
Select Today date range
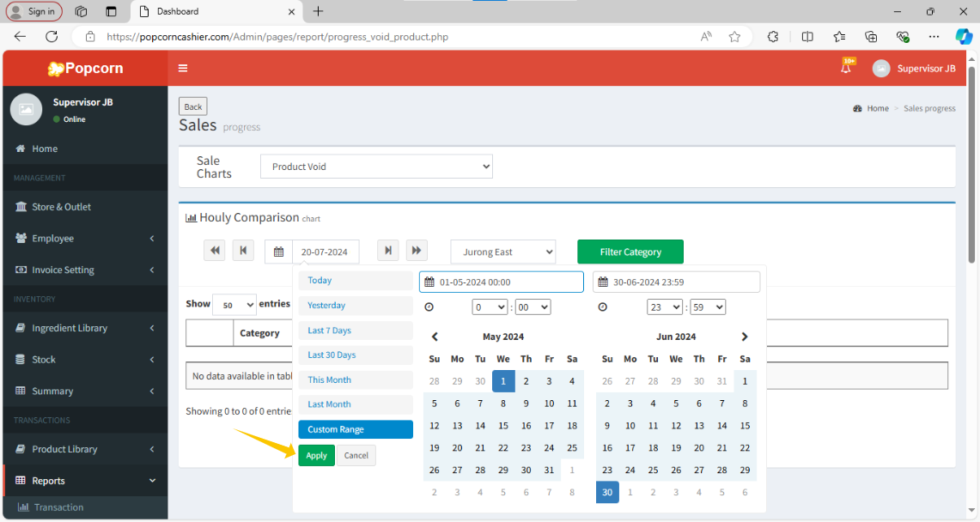[x=356, y=281]
